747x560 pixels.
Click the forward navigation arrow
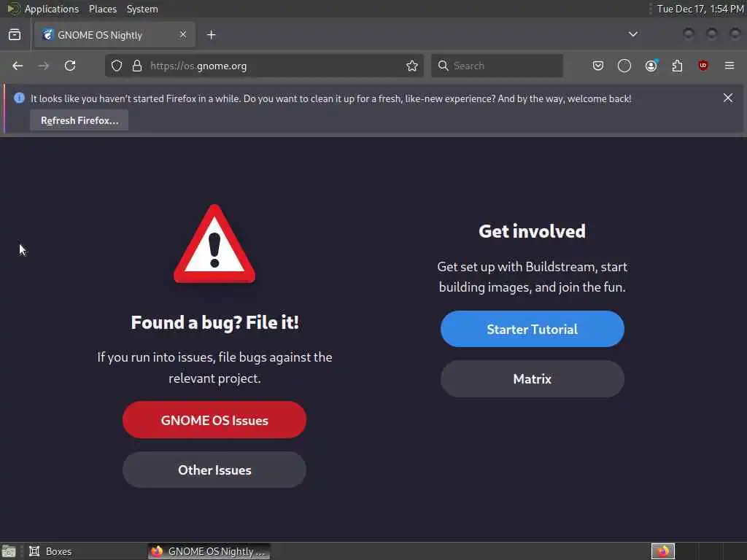43,66
